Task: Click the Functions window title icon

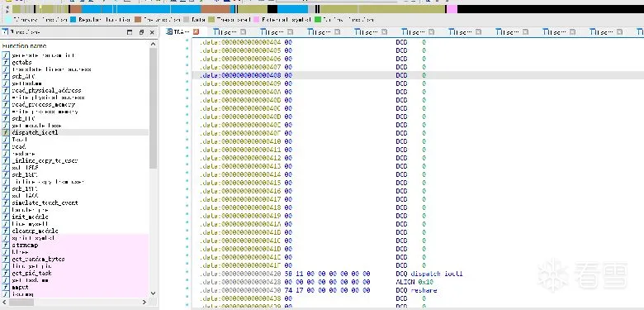Action: pos(5,31)
